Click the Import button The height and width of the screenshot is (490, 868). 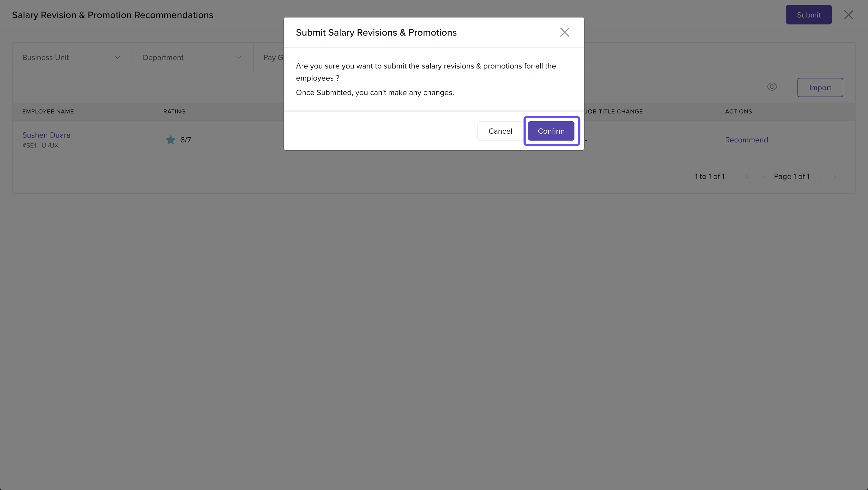(820, 88)
